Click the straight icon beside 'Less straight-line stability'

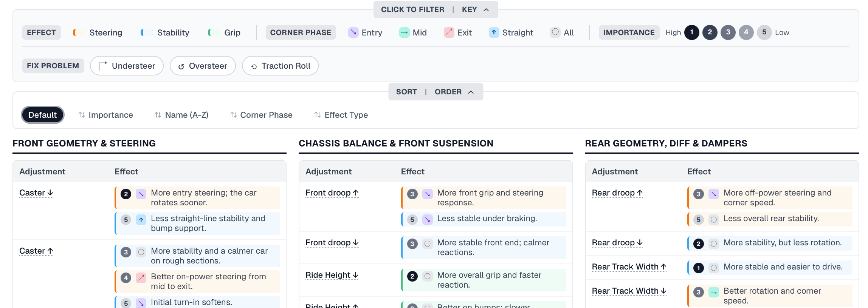coord(141,220)
